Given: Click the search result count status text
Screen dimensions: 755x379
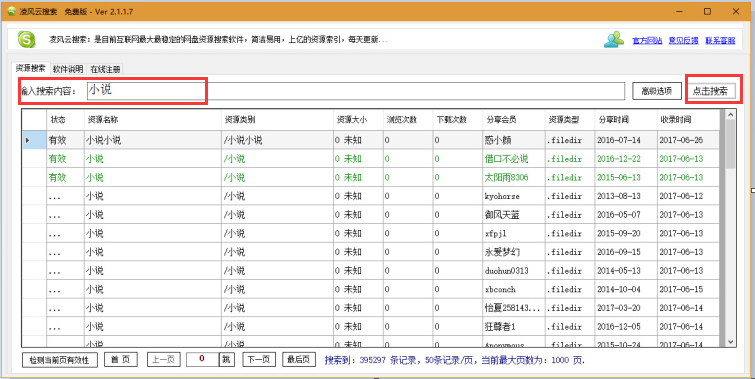Looking at the screenshot, I should point(455,360).
